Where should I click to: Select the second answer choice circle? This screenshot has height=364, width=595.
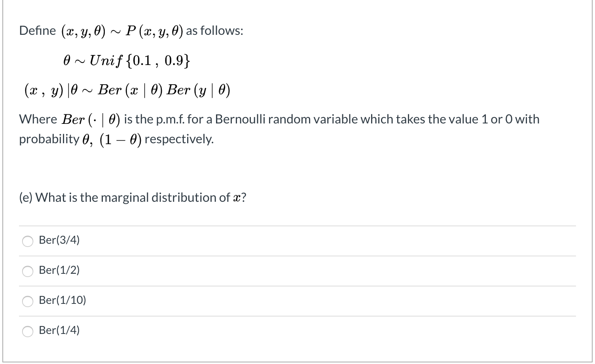pos(27,271)
